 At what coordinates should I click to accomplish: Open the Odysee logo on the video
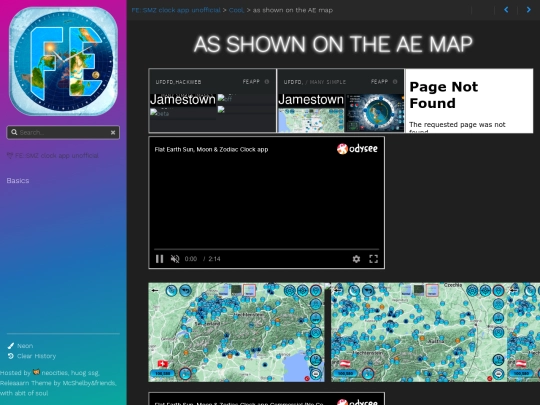[x=357, y=149]
